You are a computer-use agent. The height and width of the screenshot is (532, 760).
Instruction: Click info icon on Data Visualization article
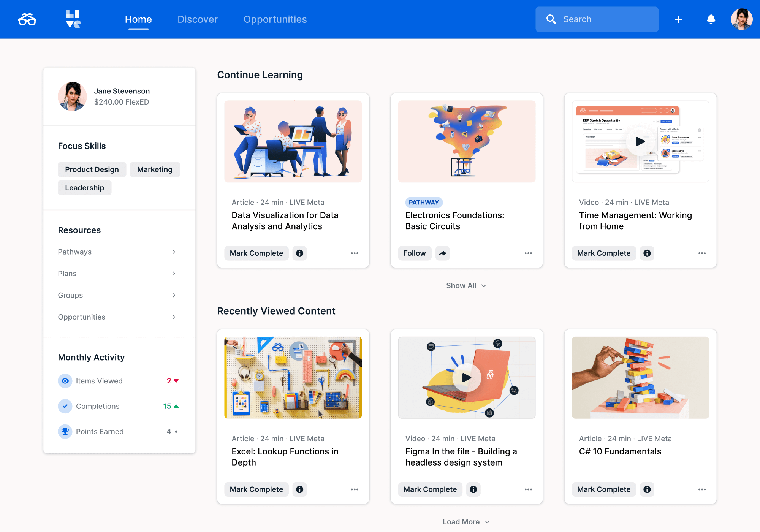pos(300,253)
